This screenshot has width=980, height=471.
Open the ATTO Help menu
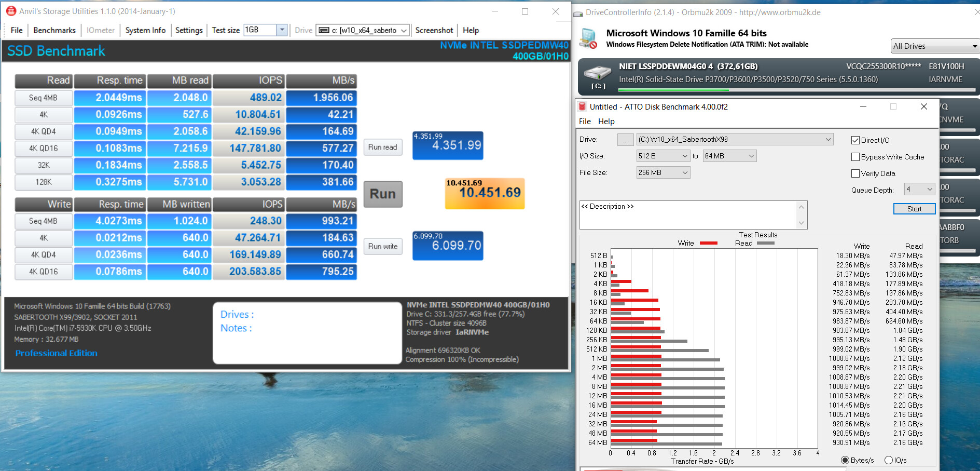pyautogui.click(x=606, y=122)
